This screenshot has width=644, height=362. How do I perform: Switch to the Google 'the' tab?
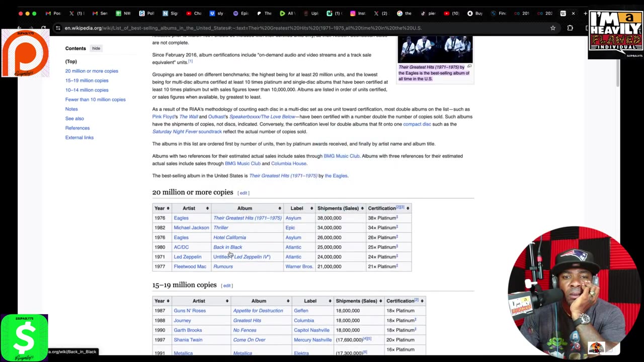tap(405, 14)
